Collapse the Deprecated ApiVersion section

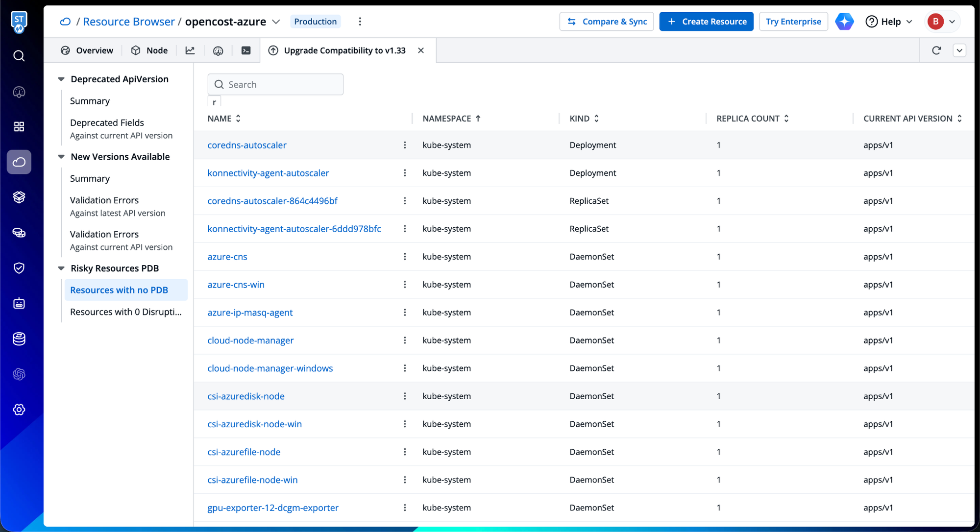[x=61, y=79]
